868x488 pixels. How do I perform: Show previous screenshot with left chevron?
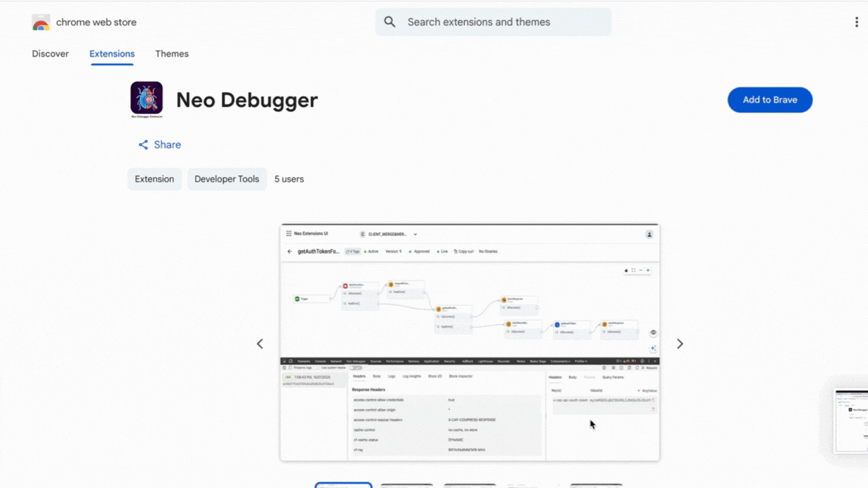[x=260, y=343]
